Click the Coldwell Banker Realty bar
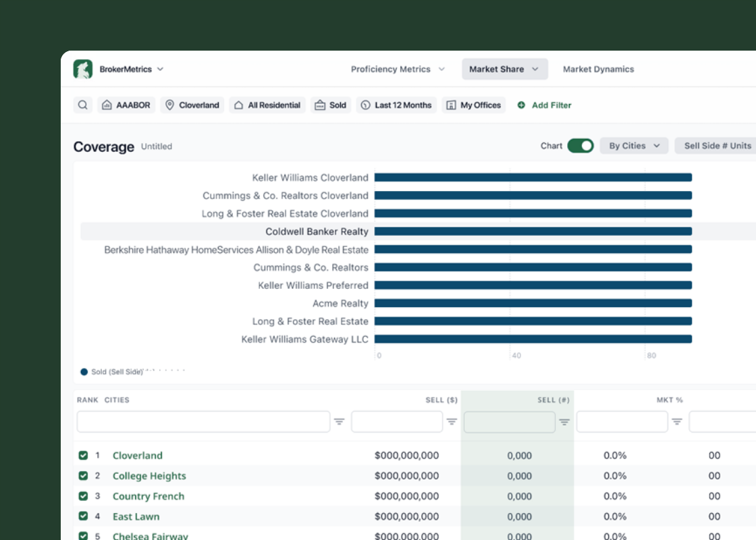Image resolution: width=756 pixels, height=540 pixels. coord(533,232)
